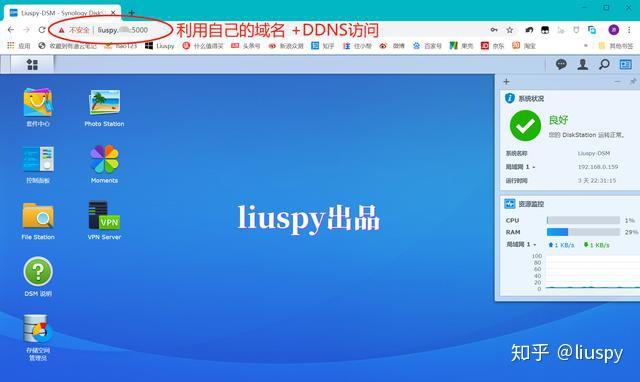Open the 什么值得买 bookmark
Screen dimensions: 640x382
click(x=203, y=46)
